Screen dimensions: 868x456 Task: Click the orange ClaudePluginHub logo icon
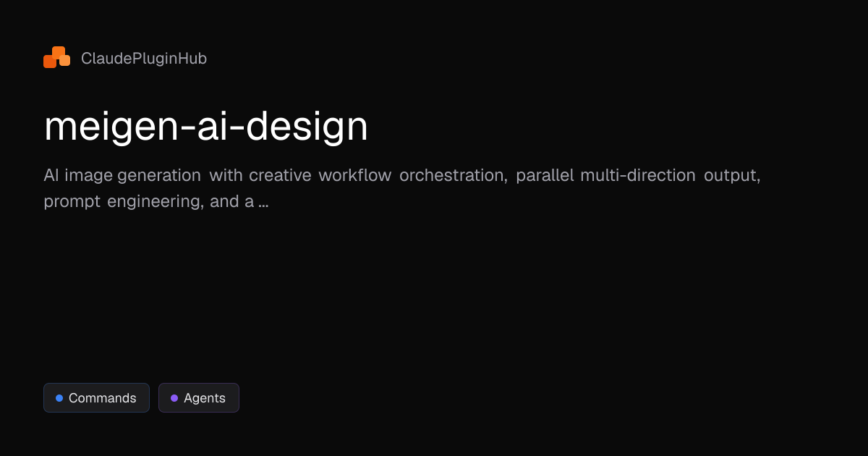[56, 58]
